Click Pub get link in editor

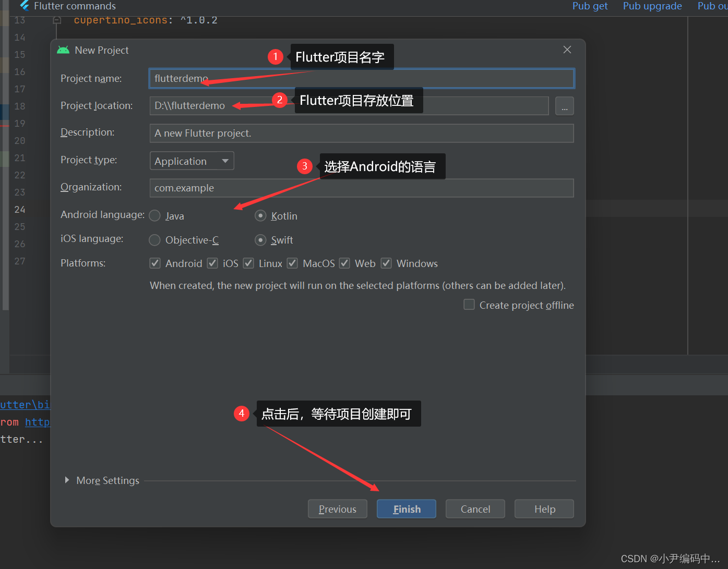(x=590, y=6)
